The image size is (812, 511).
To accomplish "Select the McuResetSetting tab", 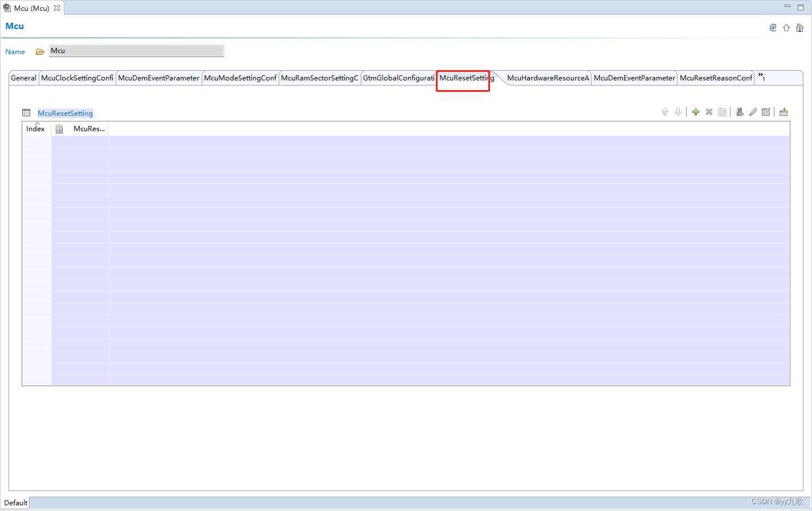I will pos(467,78).
